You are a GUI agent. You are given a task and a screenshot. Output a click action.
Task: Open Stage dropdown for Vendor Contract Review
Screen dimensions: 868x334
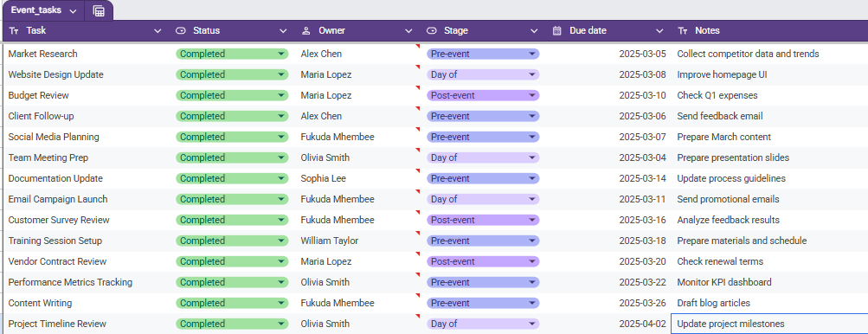(x=532, y=261)
